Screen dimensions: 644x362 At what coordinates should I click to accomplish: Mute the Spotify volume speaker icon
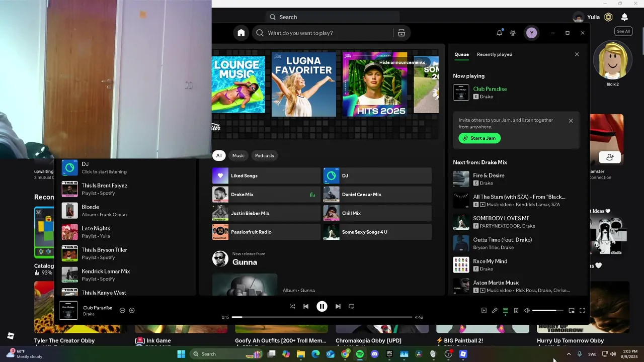point(527,311)
